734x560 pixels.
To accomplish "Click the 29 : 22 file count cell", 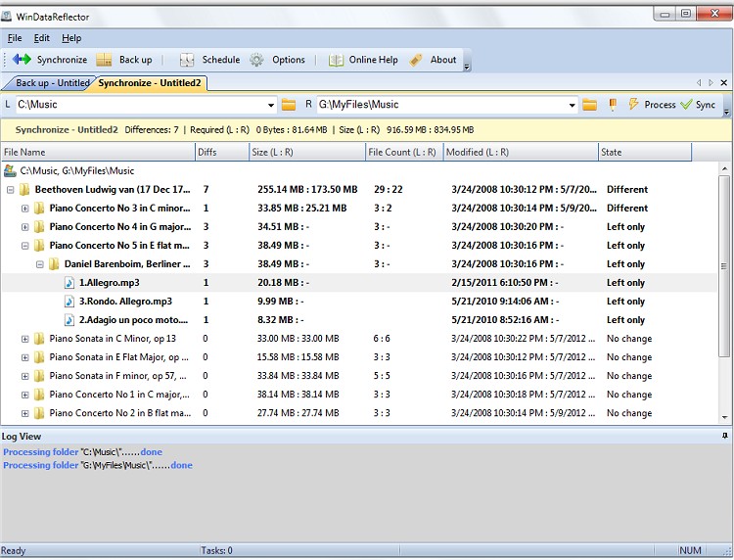I will coord(389,190).
